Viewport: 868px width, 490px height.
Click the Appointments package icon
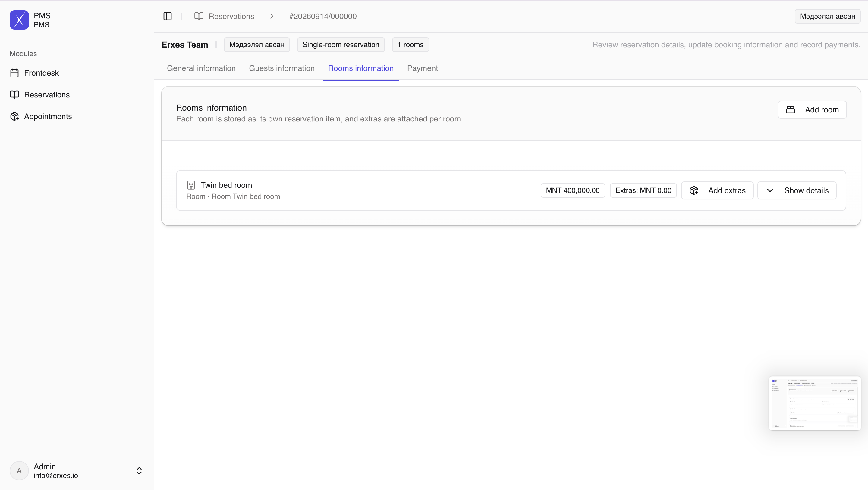14,116
